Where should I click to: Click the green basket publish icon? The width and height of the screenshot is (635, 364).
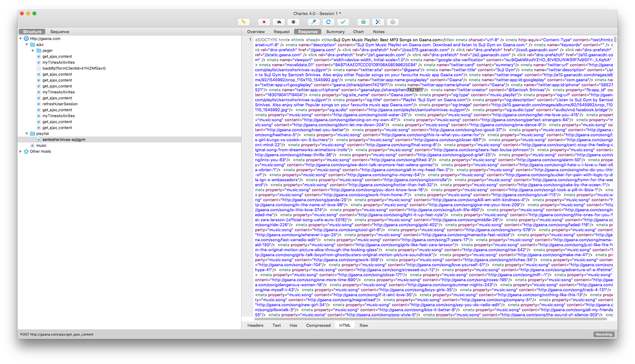pyautogui.click(x=363, y=22)
